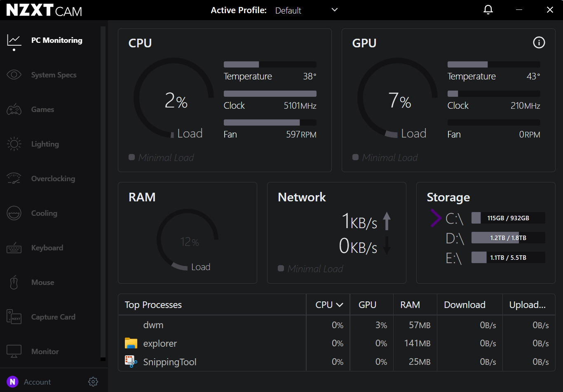This screenshot has height=392, width=563.
Task: Open notifications bell icon
Action: pyautogui.click(x=488, y=10)
